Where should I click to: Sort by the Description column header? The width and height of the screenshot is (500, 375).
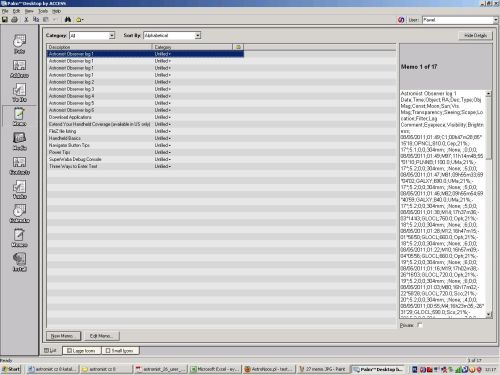[99, 47]
